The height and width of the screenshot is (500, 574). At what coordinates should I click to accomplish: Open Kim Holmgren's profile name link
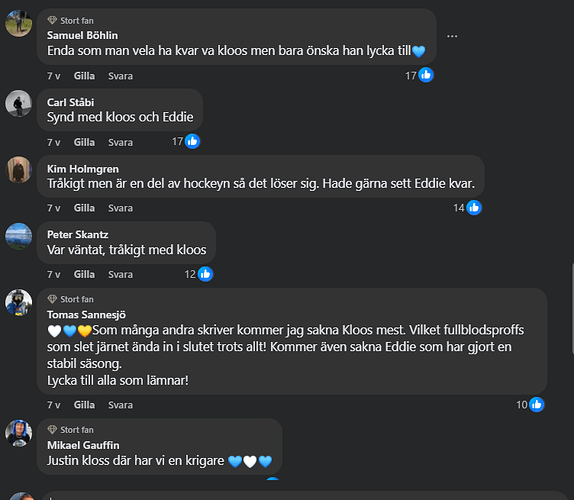point(83,169)
